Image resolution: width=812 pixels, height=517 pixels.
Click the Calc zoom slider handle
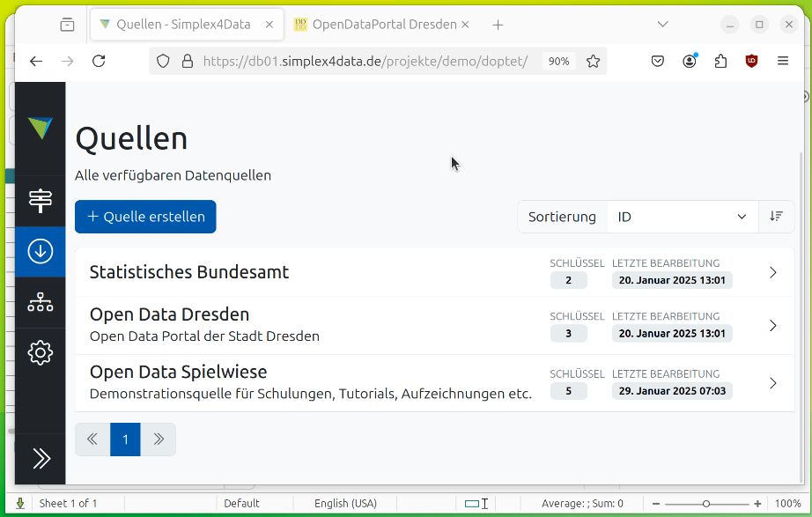point(705,504)
